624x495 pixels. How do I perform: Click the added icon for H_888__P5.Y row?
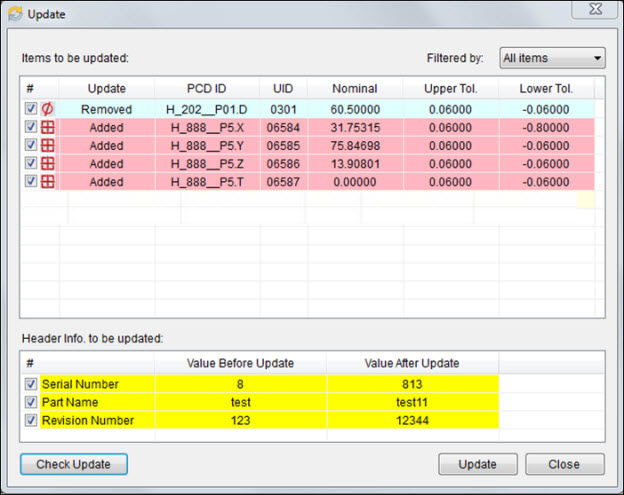coord(46,145)
